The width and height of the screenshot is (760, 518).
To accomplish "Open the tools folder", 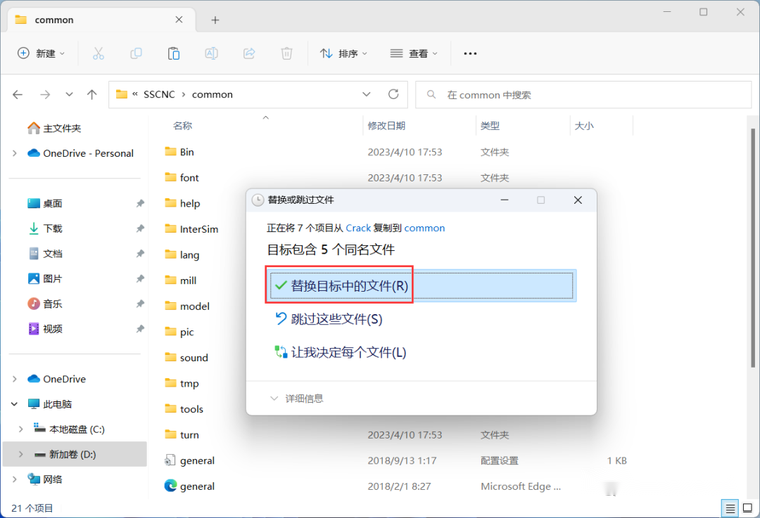I will [x=184, y=409].
